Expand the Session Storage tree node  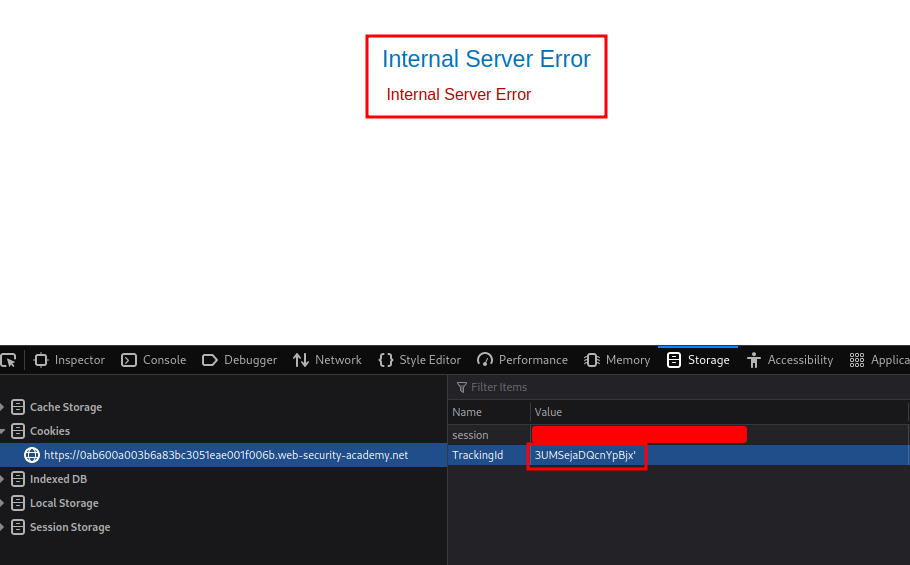pyautogui.click(x=2, y=527)
